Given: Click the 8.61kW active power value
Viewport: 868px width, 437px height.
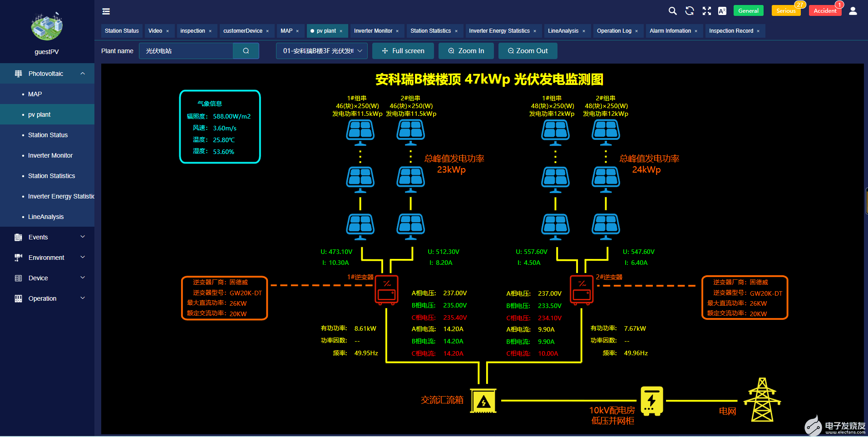Looking at the screenshot, I should (365, 328).
